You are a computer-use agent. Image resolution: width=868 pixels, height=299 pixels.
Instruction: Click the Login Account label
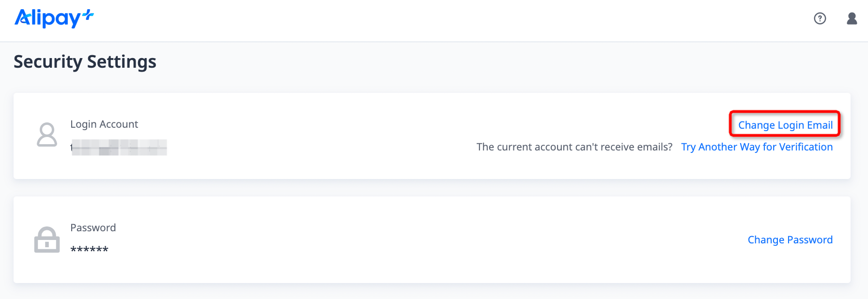pos(104,124)
